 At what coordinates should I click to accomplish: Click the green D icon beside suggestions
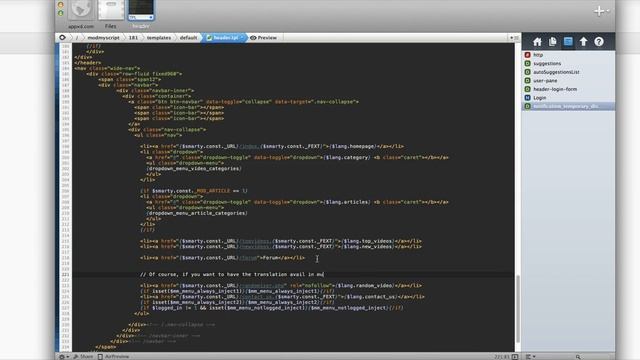coord(527,63)
